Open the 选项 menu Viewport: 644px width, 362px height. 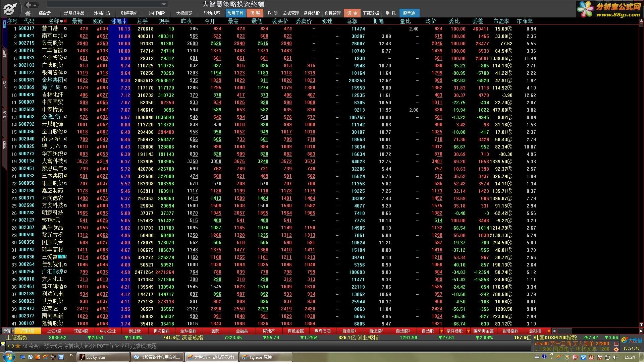click(272, 13)
